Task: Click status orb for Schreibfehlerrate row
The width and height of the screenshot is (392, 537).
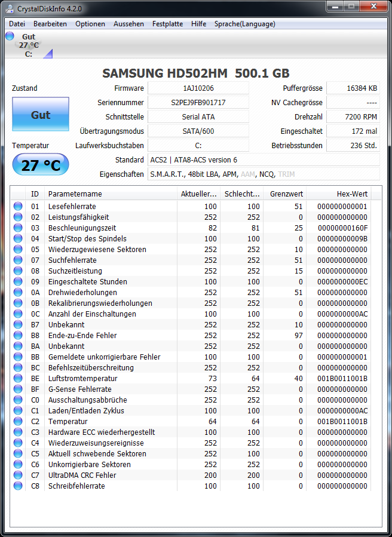Action: 18,486
